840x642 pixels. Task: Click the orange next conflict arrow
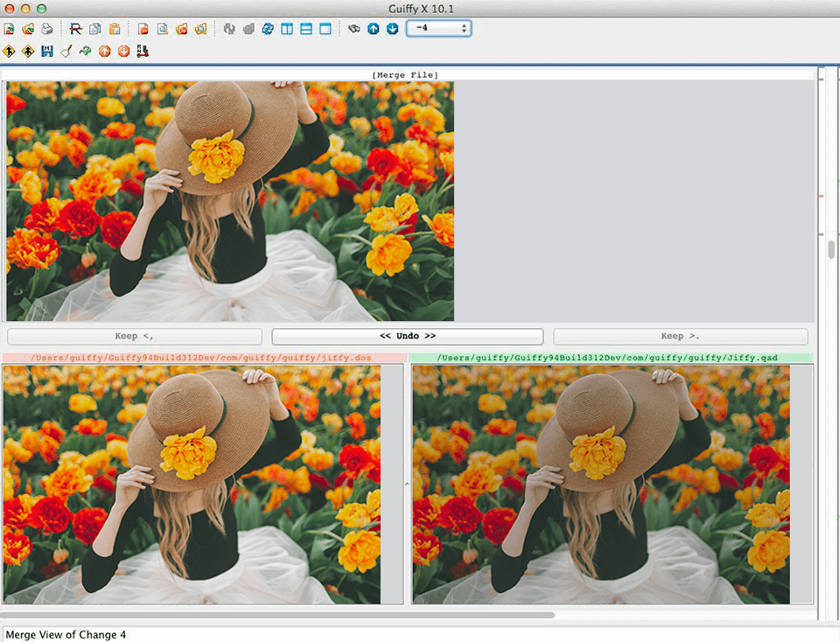(x=123, y=51)
